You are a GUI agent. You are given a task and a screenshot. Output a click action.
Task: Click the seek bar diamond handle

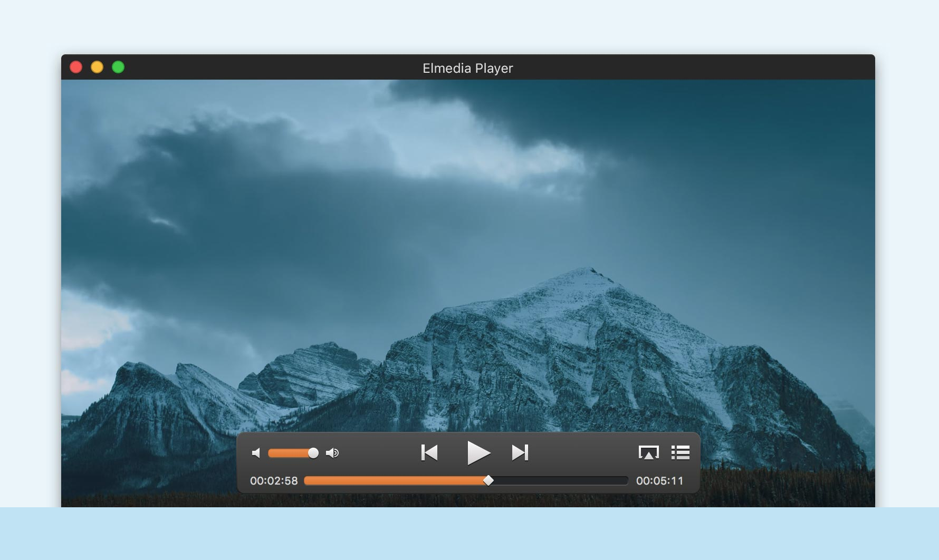tap(488, 480)
